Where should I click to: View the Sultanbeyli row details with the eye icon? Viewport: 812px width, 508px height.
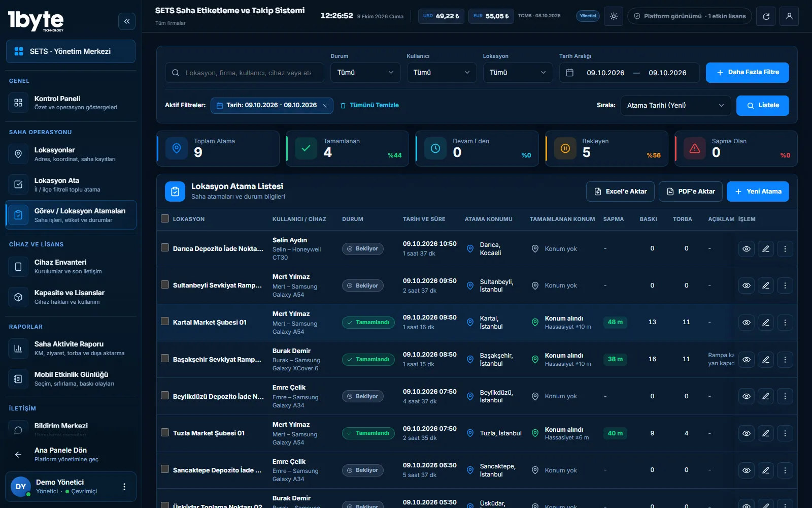[746, 285]
